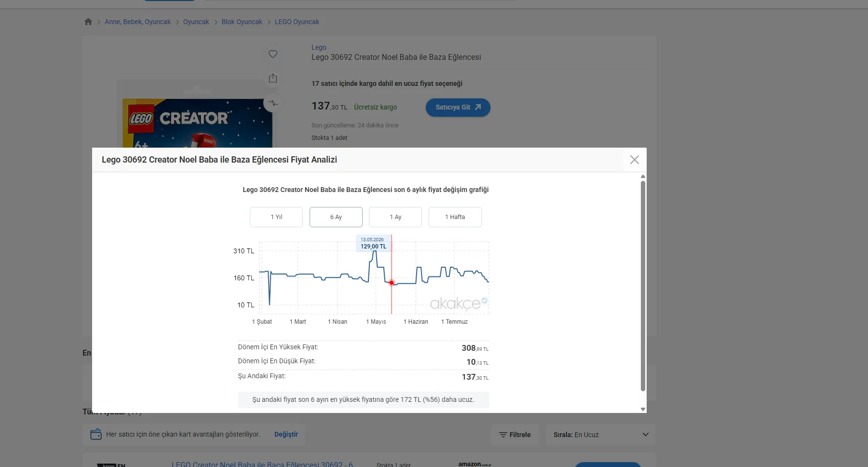Open the Lego brand link
This screenshot has width=868, height=467.
click(x=319, y=47)
